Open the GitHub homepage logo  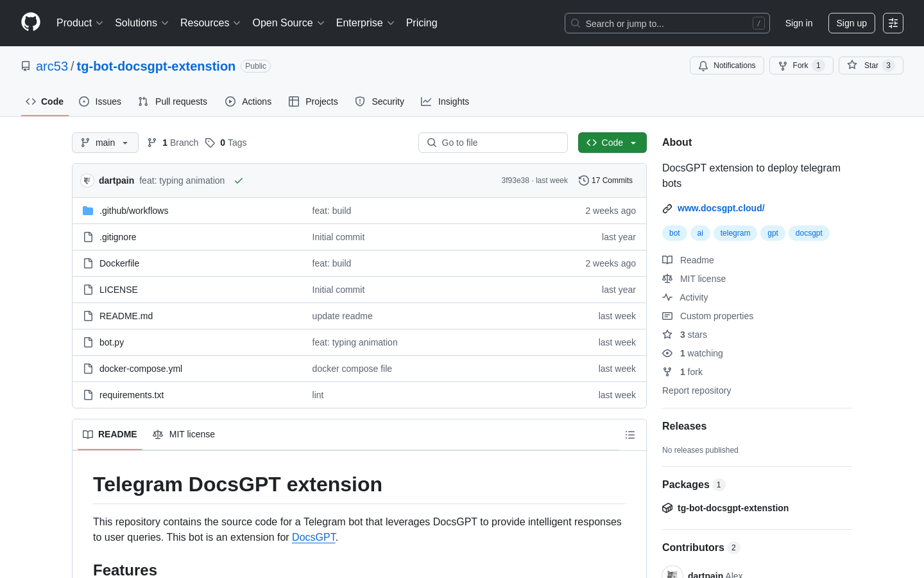click(31, 22)
